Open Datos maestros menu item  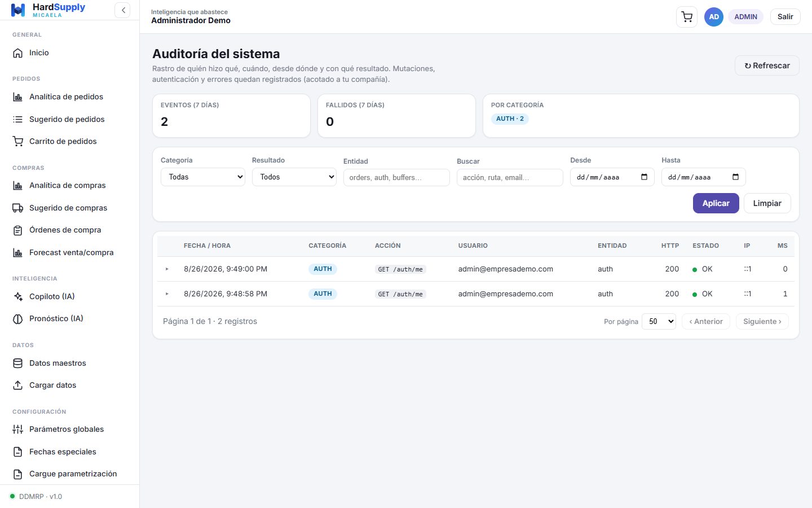70,363
